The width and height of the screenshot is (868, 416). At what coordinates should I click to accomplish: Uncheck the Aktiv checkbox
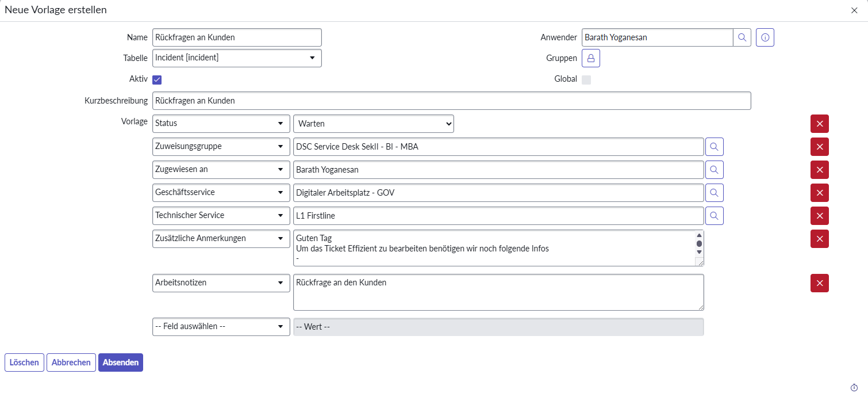tap(157, 80)
